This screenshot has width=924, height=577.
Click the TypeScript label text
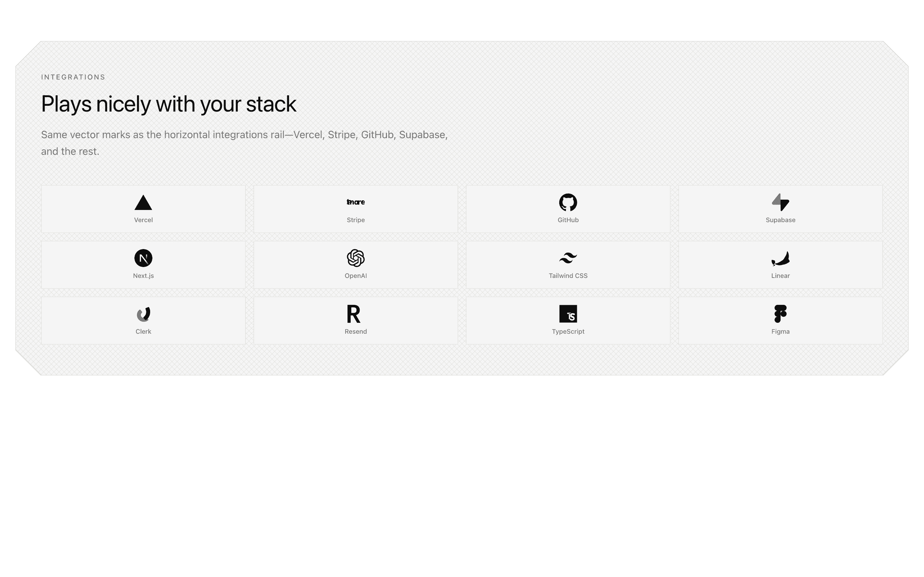(x=568, y=331)
